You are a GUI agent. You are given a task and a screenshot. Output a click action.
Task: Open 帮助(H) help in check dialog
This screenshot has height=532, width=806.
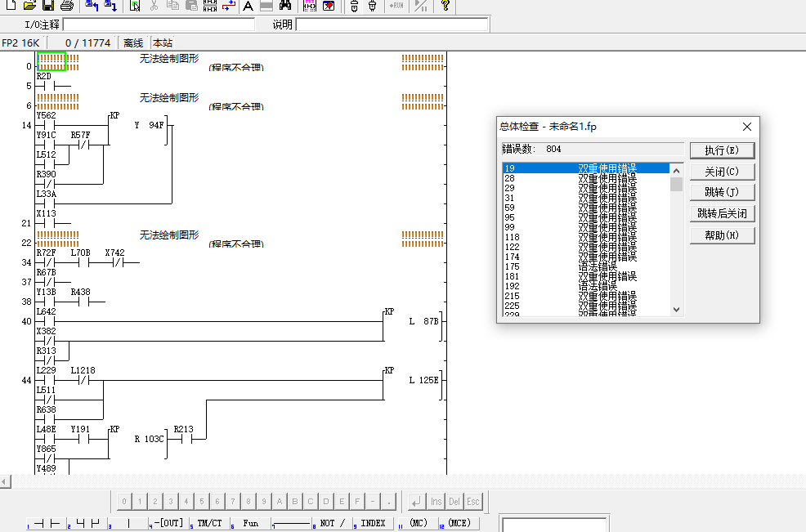coord(721,235)
